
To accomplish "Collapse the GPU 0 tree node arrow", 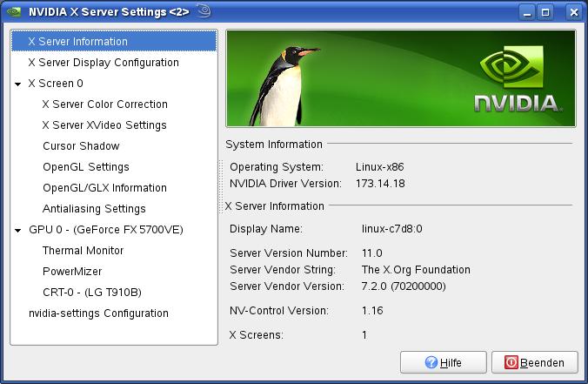I will coord(17,230).
